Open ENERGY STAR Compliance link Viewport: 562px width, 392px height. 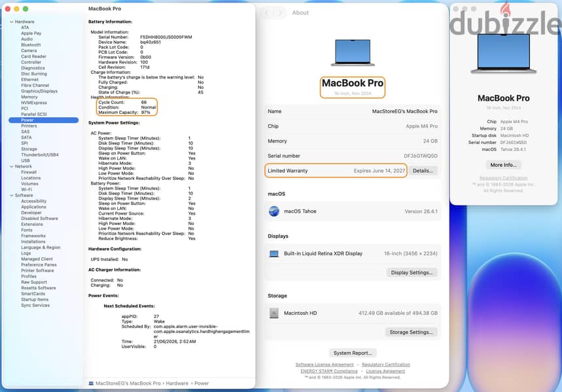pos(329,371)
